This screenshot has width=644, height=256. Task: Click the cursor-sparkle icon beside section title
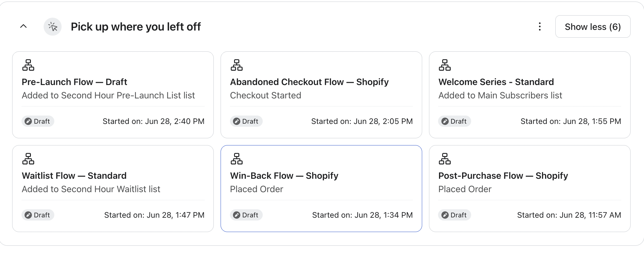(x=53, y=27)
